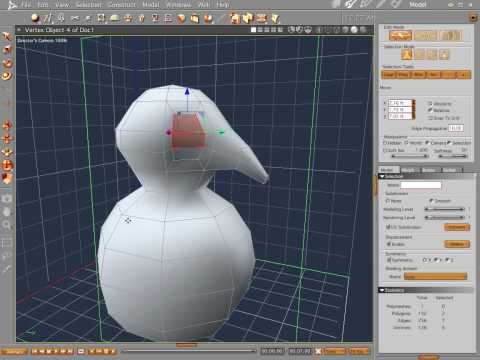Open the File menu

click(x=26, y=5)
